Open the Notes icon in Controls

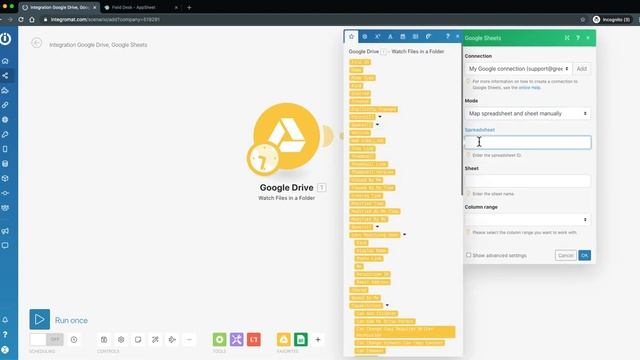tap(138, 340)
